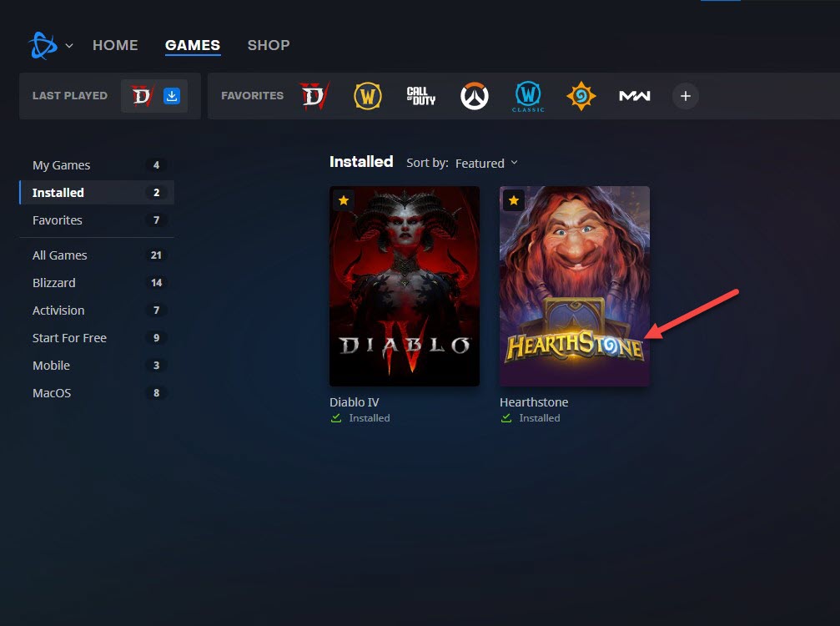
Task: Click the Diablo IV icon under Last Played
Action: click(x=143, y=96)
